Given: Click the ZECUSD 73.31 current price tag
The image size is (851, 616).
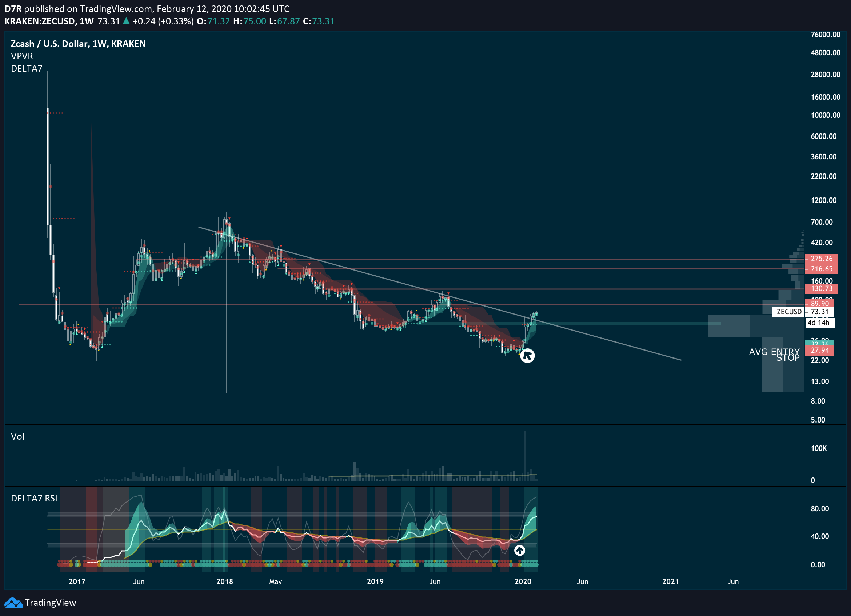Looking at the screenshot, I should (x=803, y=311).
